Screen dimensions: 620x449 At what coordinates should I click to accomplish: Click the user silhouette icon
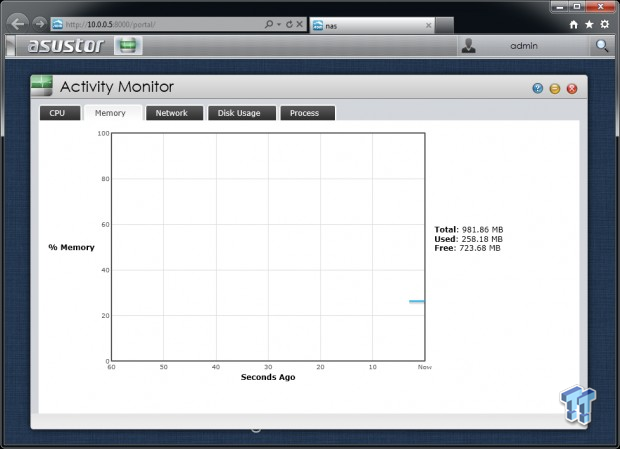click(469, 45)
